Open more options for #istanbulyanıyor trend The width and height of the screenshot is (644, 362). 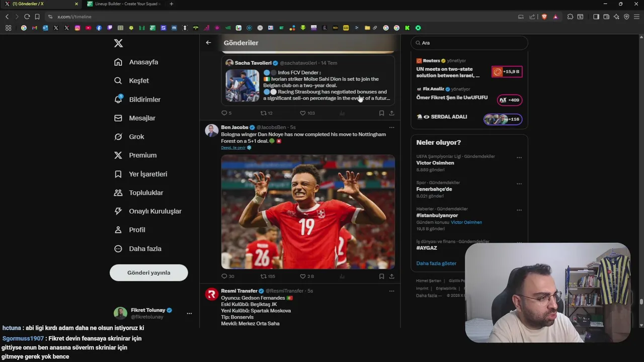pyautogui.click(x=519, y=210)
